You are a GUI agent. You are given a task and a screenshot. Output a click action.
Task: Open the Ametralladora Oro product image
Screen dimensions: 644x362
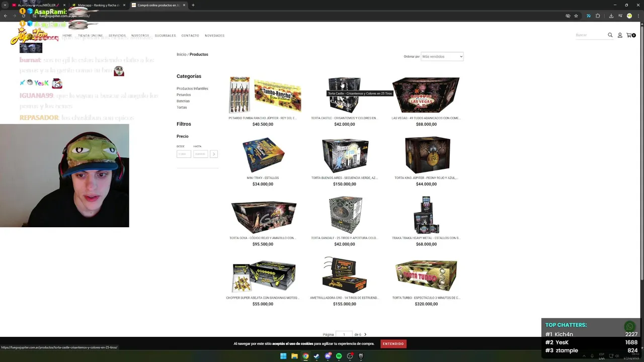tap(345, 275)
